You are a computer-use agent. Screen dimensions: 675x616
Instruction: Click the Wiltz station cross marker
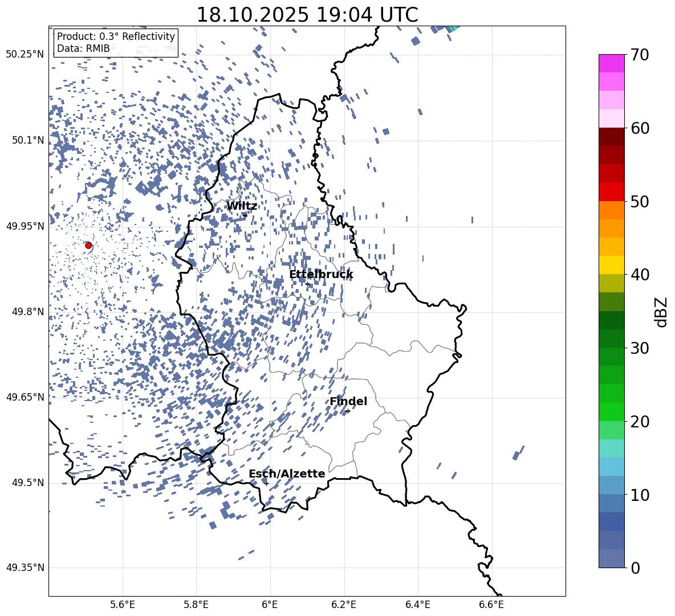pos(245,215)
